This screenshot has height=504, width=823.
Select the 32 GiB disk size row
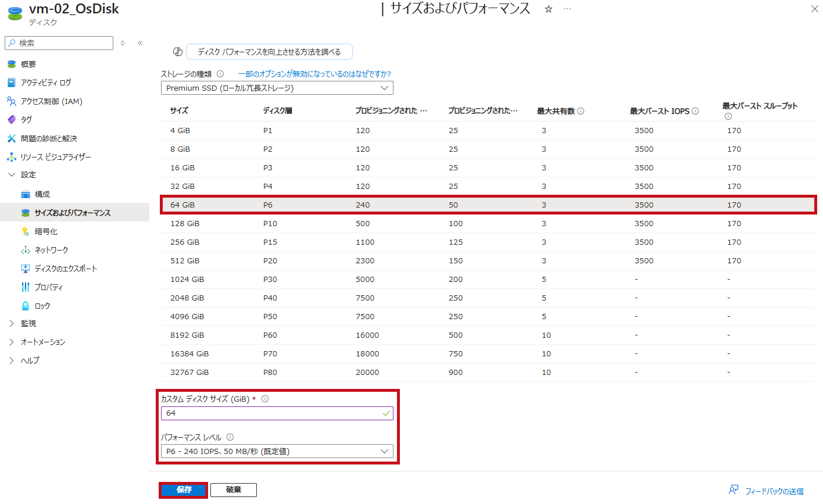pos(488,187)
